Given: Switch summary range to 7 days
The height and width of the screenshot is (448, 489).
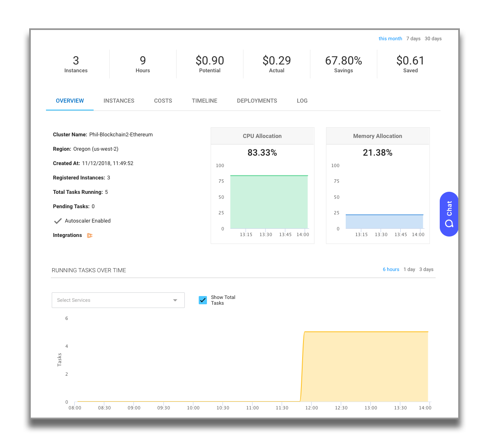Looking at the screenshot, I should coord(413,39).
